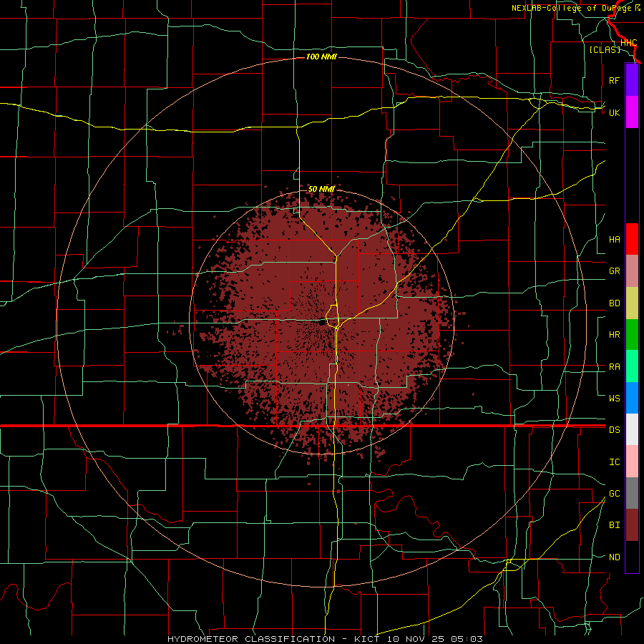This screenshot has height=644, width=644.
Task: Click the HA red legend swatch
Action: 632,239
